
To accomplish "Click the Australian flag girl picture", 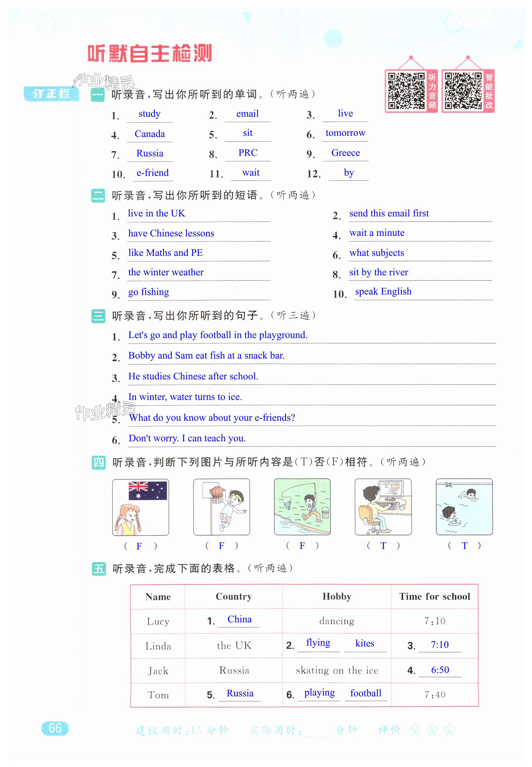I will coord(140,507).
